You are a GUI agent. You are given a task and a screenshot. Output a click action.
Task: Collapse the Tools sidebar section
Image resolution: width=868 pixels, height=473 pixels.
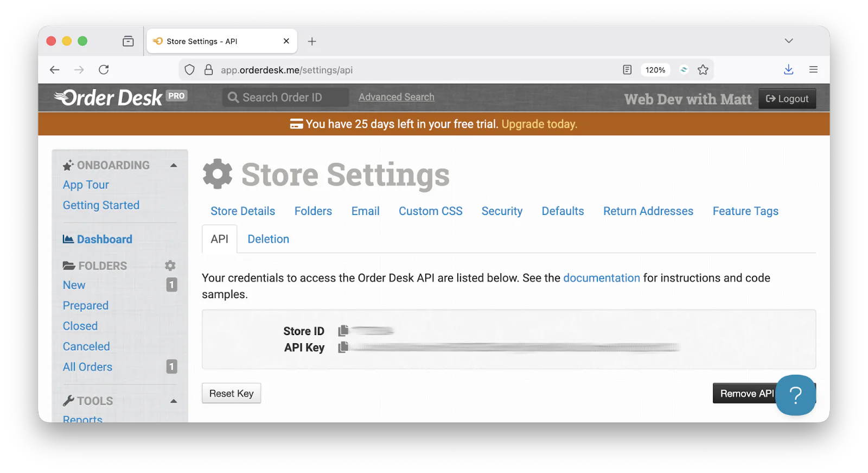point(174,401)
